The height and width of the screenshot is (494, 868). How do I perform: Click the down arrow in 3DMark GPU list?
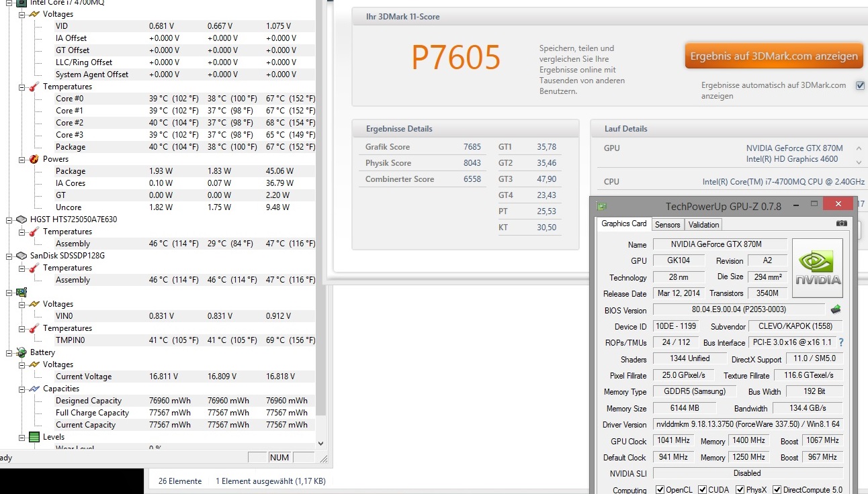pos(859,162)
